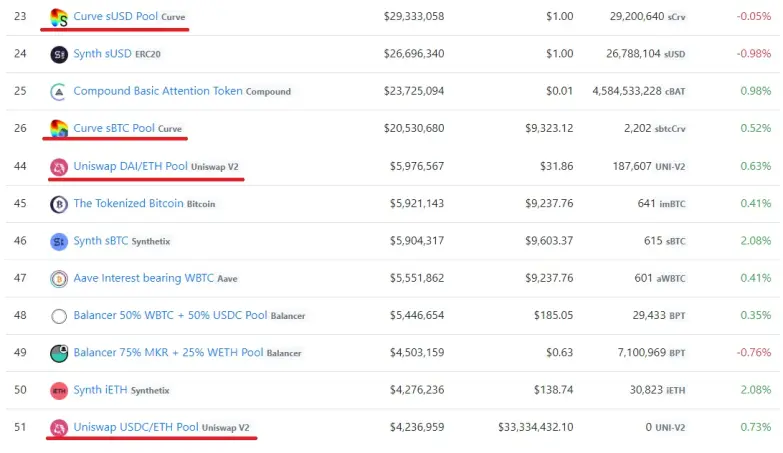Screen dimensions: 783x453
Task: Click the $185.05 price cell
Action: pos(554,315)
